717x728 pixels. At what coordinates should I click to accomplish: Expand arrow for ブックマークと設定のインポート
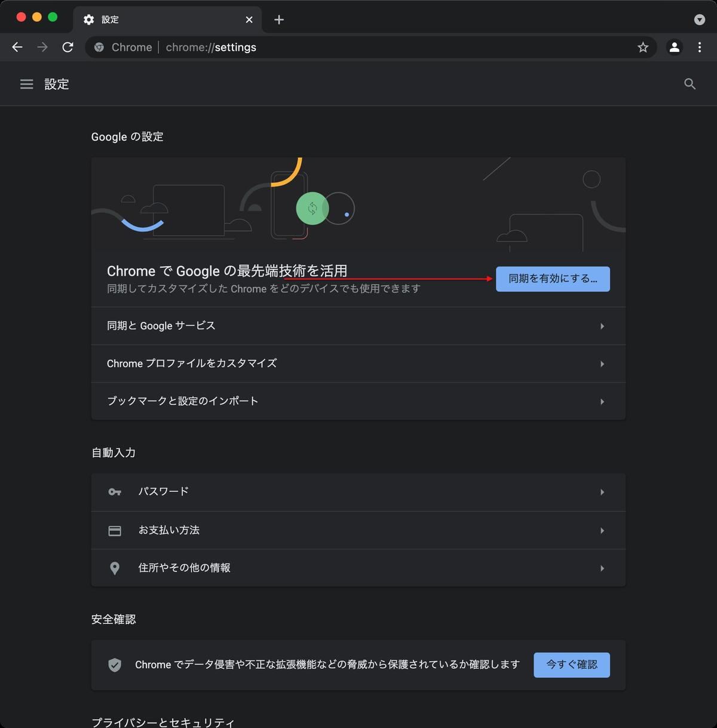pyautogui.click(x=602, y=402)
